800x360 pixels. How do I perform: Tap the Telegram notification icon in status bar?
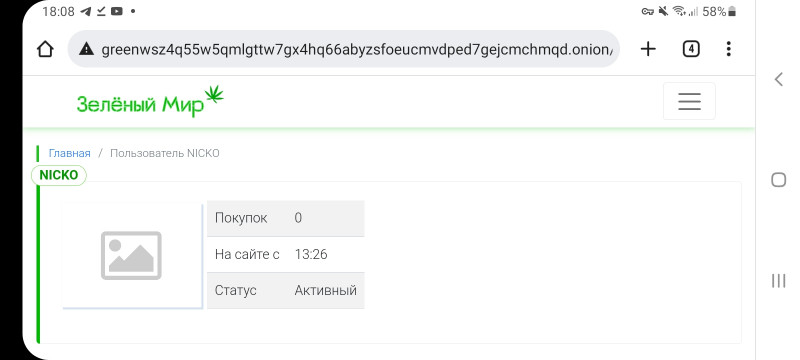pos(86,11)
